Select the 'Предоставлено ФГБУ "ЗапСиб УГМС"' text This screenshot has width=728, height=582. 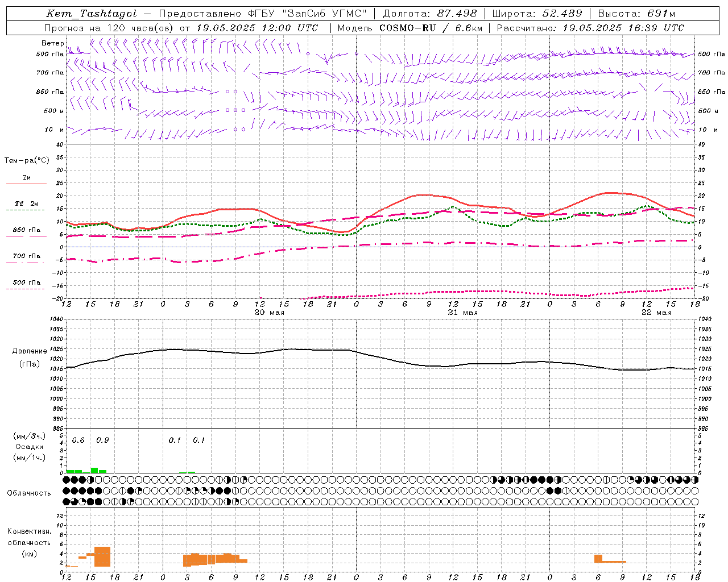[x=263, y=14]
